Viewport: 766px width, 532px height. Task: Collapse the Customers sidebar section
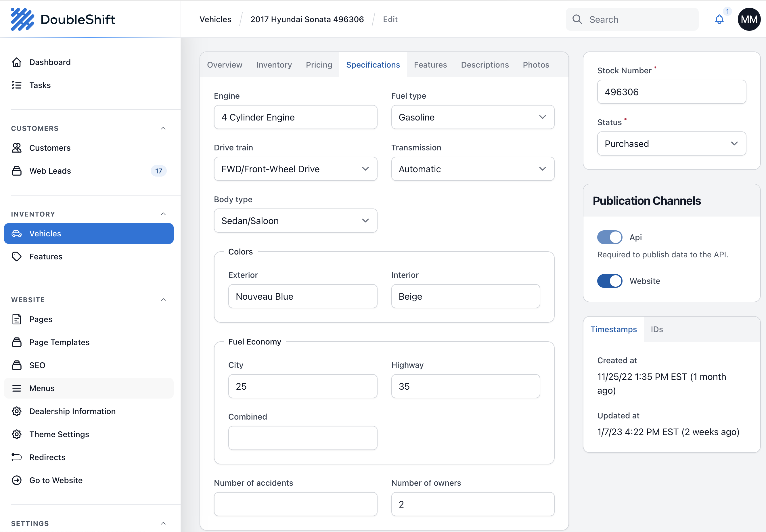(163, 128)
